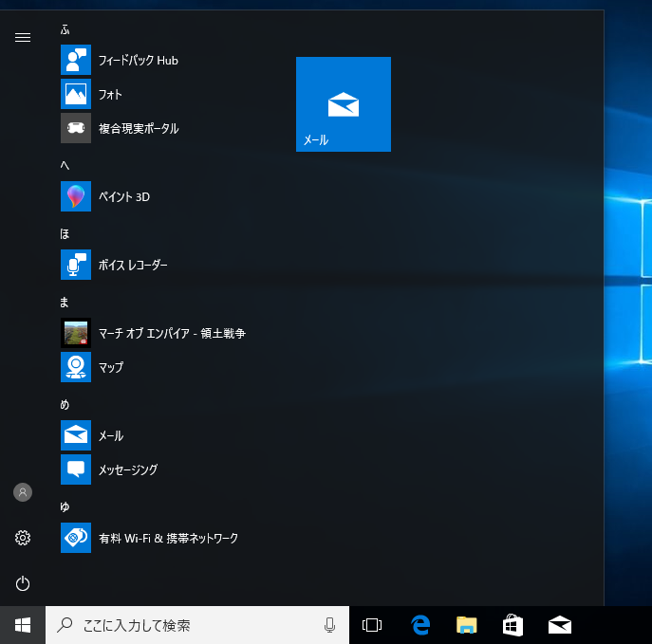Open the hamburger menu at top of Start
Screen dimensions: 652x644
[x=23, y=37]
